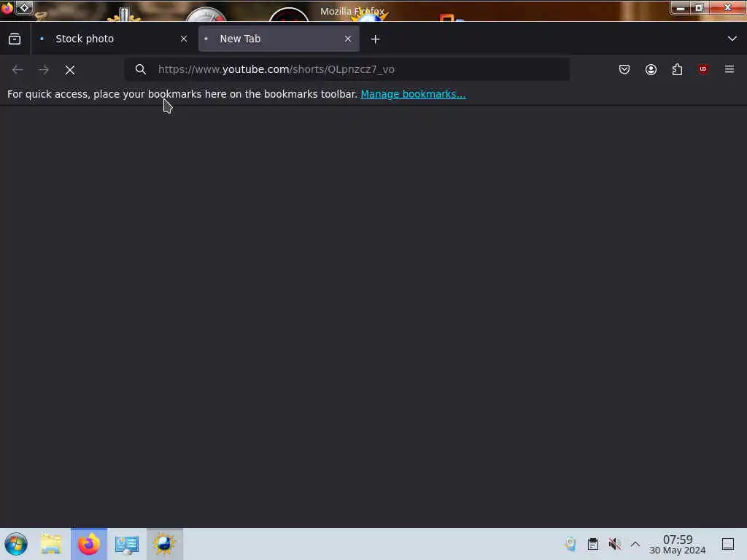Viewport: 747px width, 560px height.
Task: Open the clock showing 07:59
Action: [x=678, y=544]
